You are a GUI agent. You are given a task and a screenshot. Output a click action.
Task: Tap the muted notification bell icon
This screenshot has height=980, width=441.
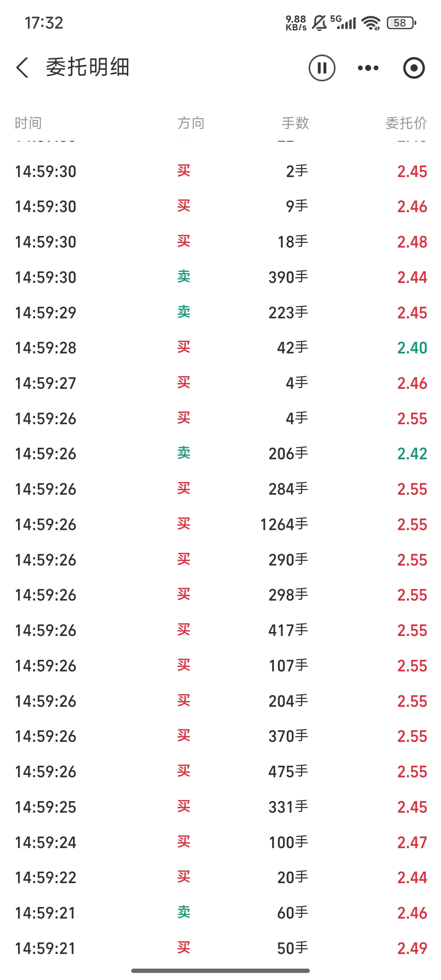[319, 23]
